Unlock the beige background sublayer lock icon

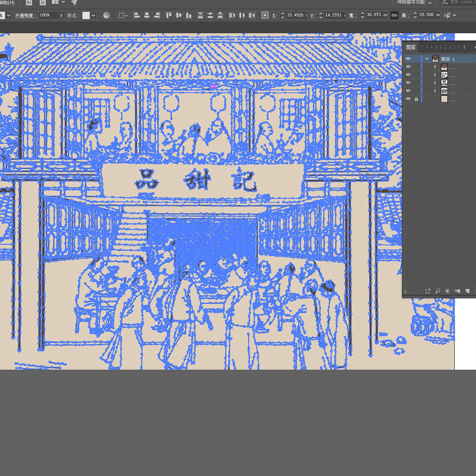tap(417, 99)
